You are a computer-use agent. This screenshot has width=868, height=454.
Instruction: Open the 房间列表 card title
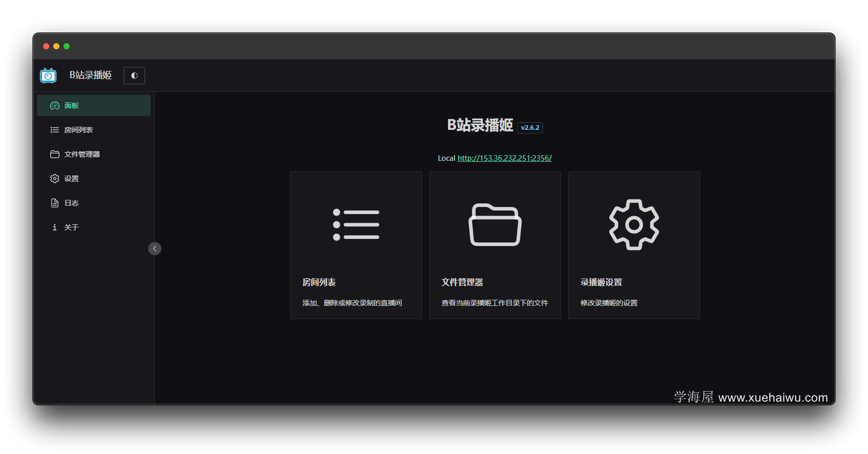pyautogui.click(x=319, y=282)
